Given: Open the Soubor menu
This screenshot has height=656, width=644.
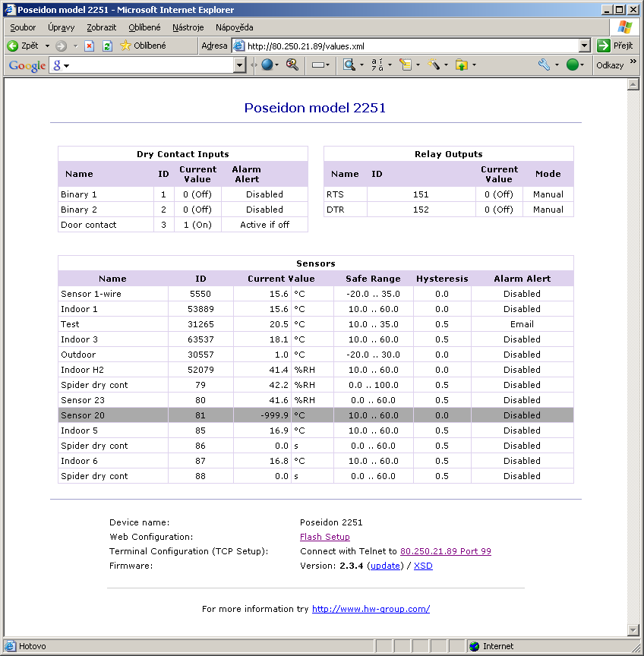Looking at the screenshot, I should 23,27.
